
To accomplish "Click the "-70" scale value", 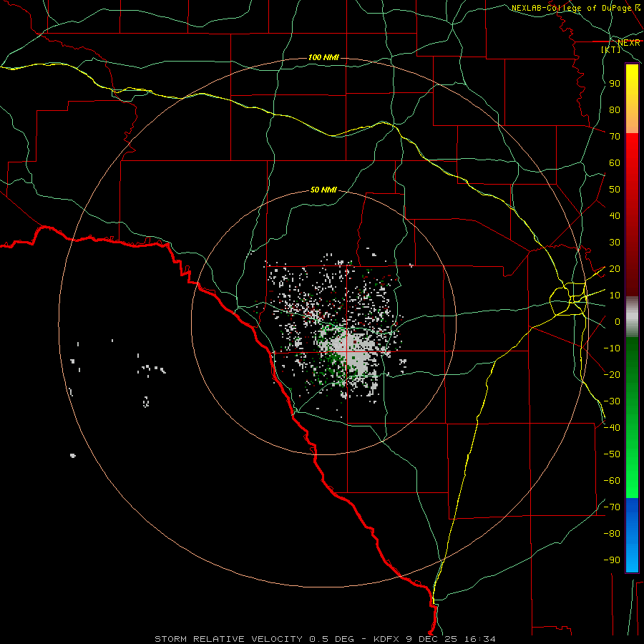I will [x=612, y=507].
